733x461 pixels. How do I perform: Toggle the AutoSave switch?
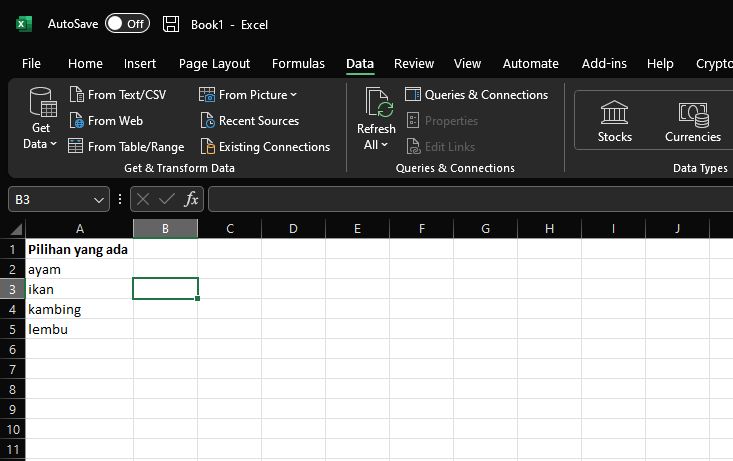127,24
